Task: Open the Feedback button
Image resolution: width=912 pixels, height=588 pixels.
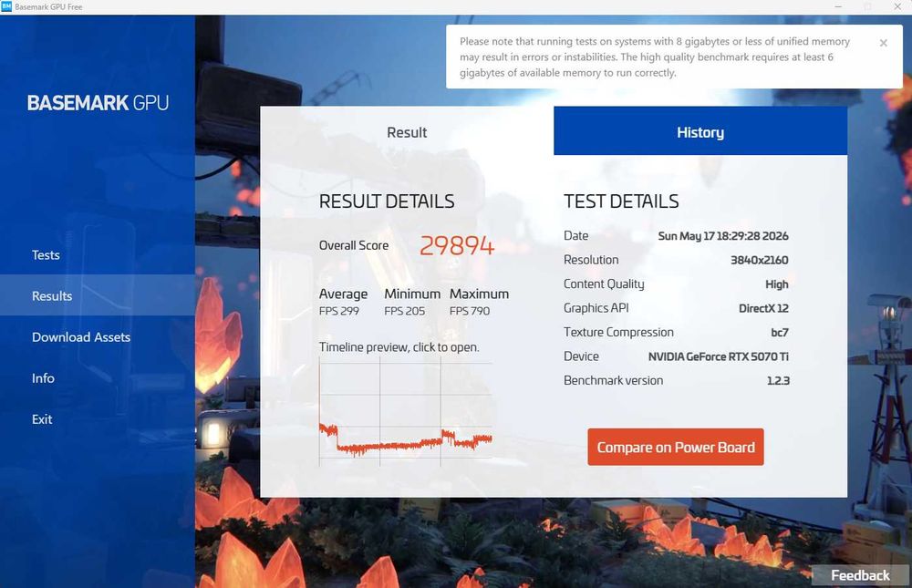Action: point(860,575)
